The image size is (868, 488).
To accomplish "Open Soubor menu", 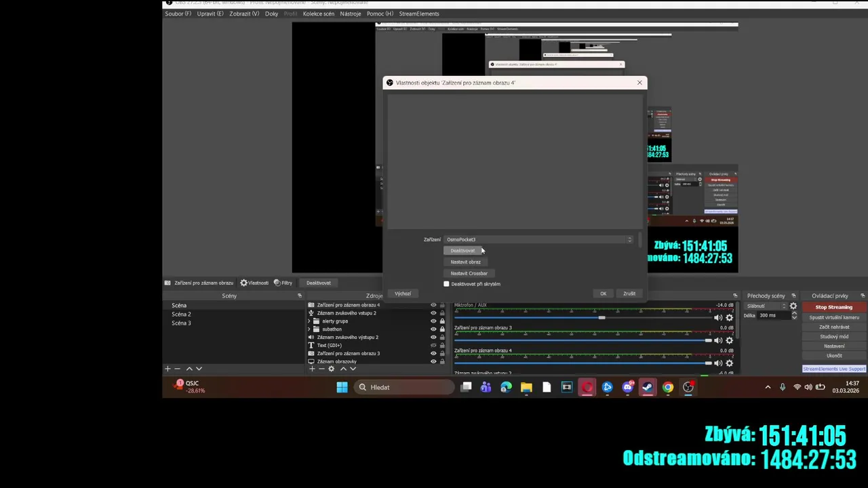I will [178, 14].
